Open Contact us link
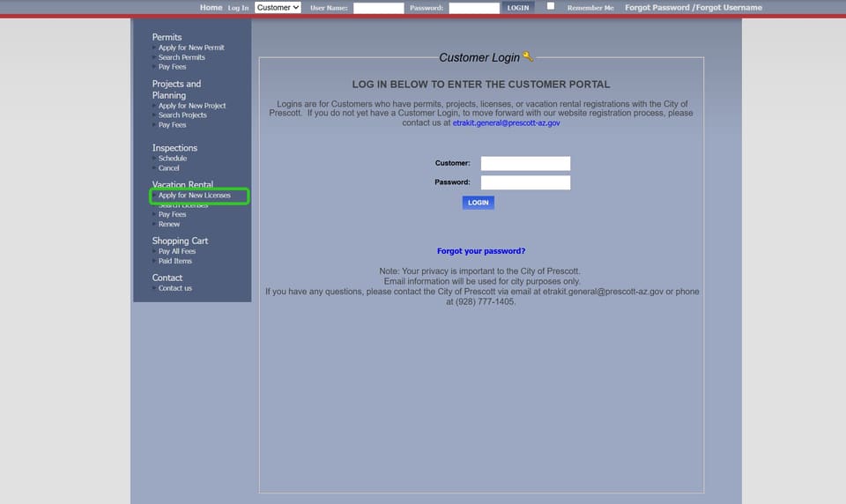Screen dimensions: 846x504 174,288
